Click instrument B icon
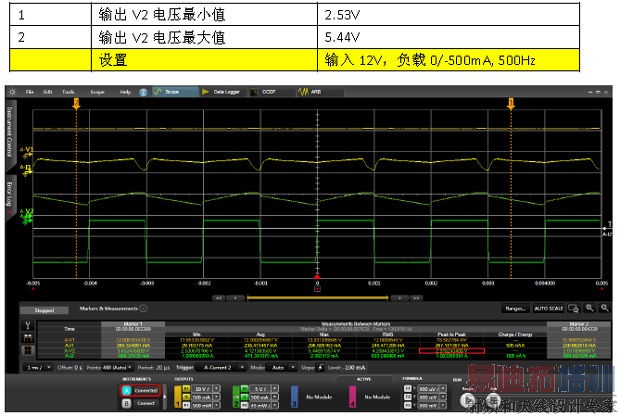This screenshot has width=620, height=416. [x=127, y=403]
